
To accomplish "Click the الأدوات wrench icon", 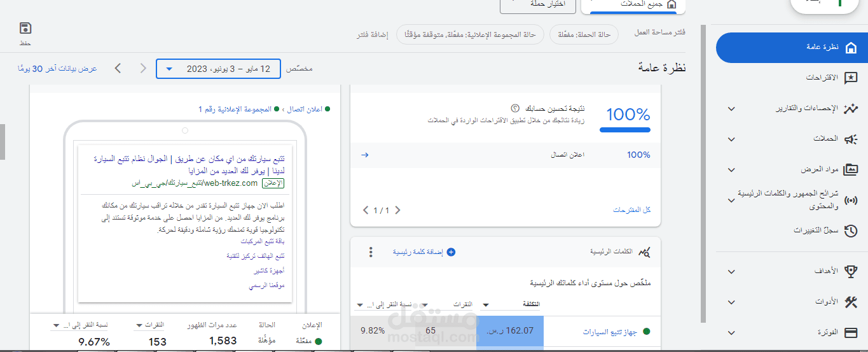I will (x=851, y=302).
